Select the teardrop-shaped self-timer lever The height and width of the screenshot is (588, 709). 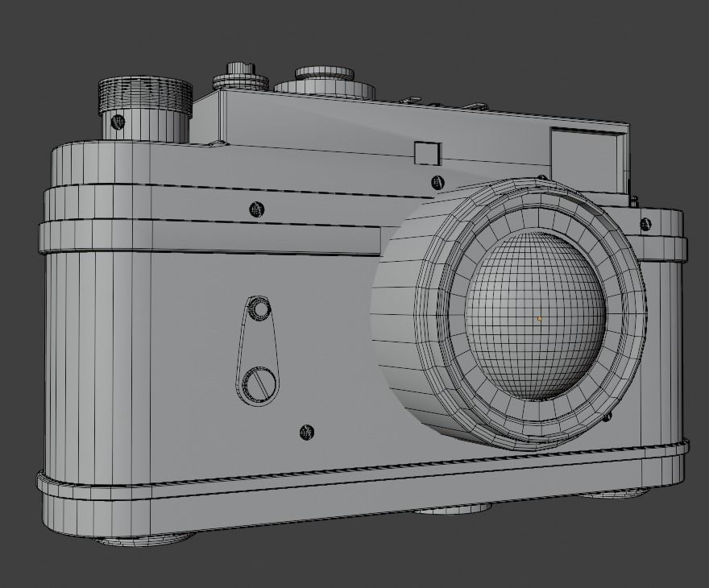pyautogui.click(x=257, y=350)
